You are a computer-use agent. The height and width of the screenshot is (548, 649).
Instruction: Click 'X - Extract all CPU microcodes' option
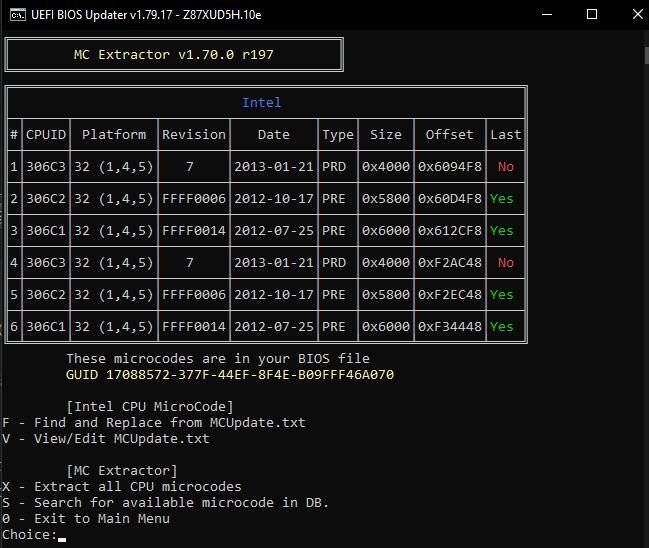pyautogui.click(x=122, y=487)
